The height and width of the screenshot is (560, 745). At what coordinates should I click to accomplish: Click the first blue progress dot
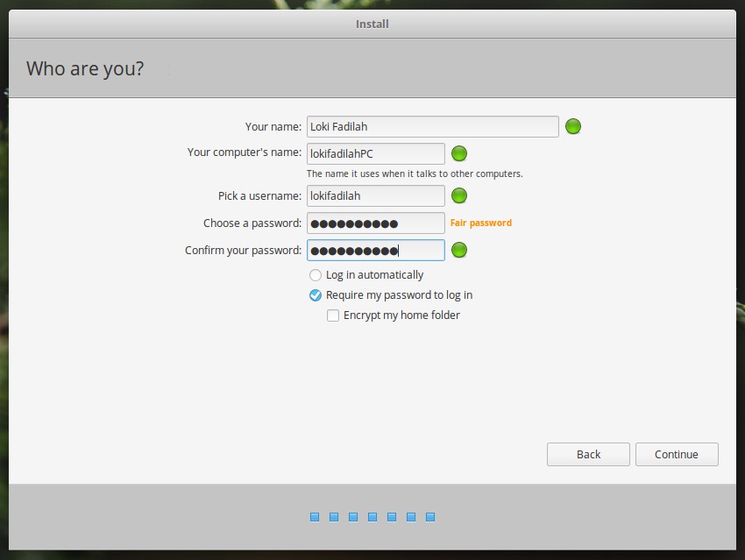coord(314,516)
